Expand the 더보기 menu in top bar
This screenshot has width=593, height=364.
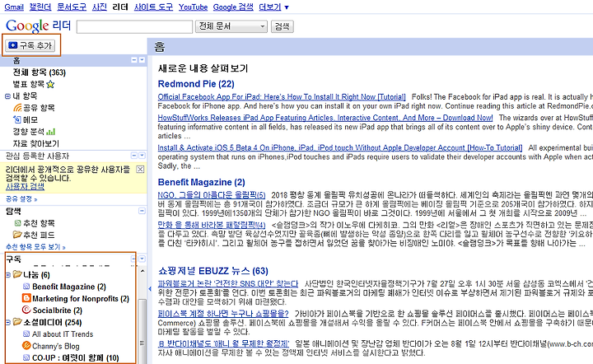(x=273, y=7)
